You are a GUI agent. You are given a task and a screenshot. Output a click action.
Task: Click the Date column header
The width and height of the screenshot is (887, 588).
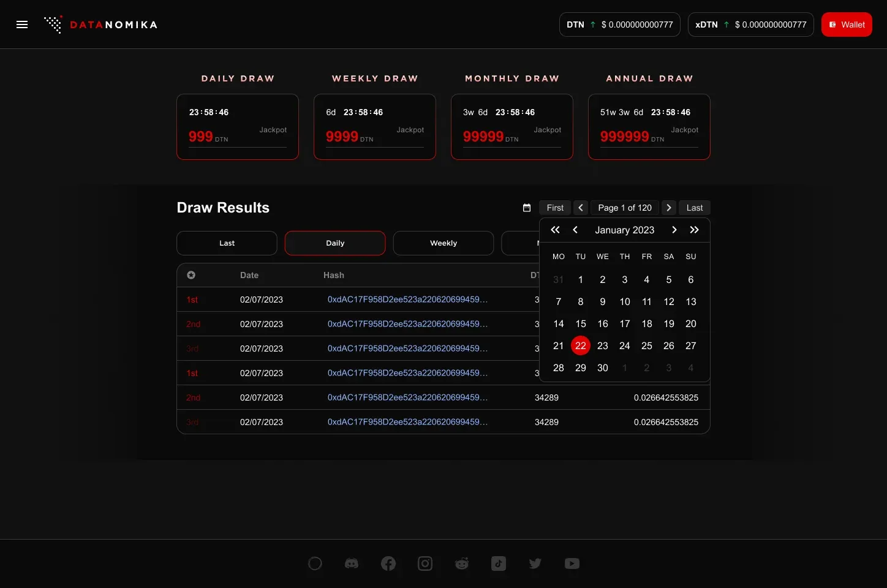[x=249, y=275]
